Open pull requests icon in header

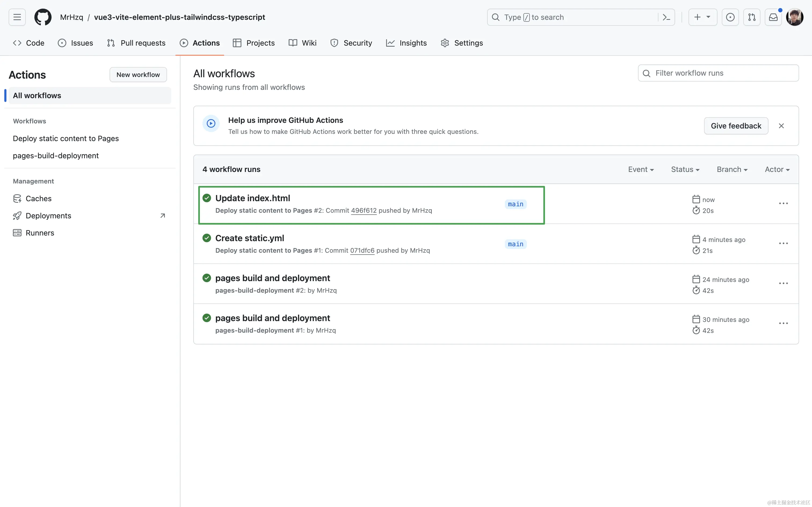[752, 17]
